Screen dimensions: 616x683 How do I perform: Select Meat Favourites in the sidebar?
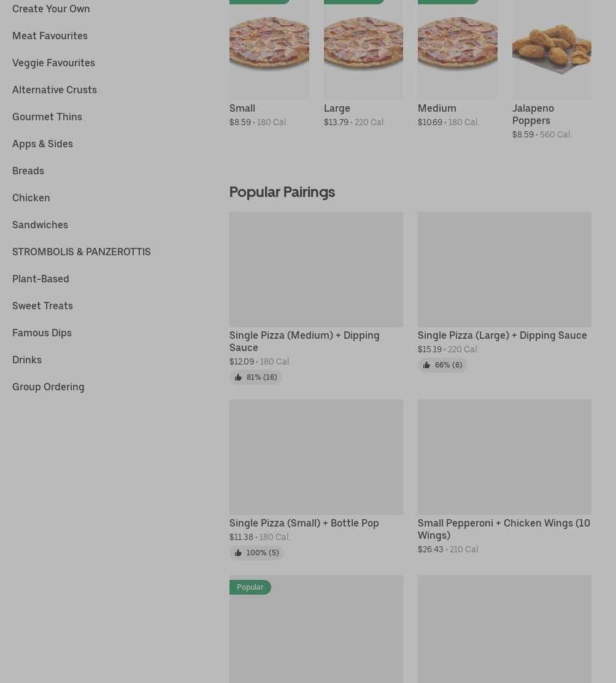[50, 36]
